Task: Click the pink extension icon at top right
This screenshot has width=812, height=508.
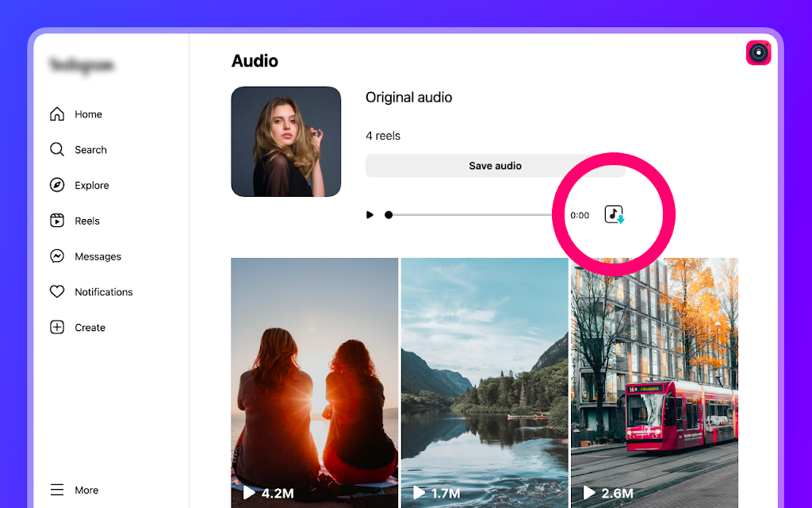Action: [759, 53]
